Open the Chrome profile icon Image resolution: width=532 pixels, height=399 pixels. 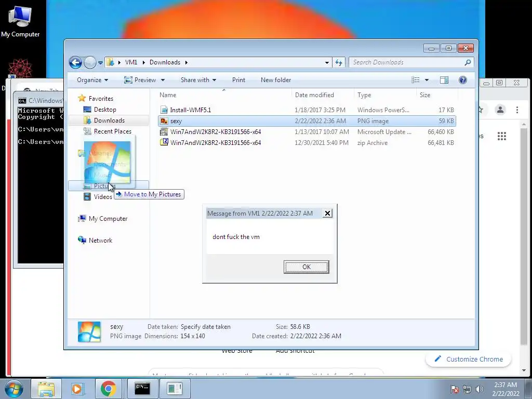tap(500, 110)
